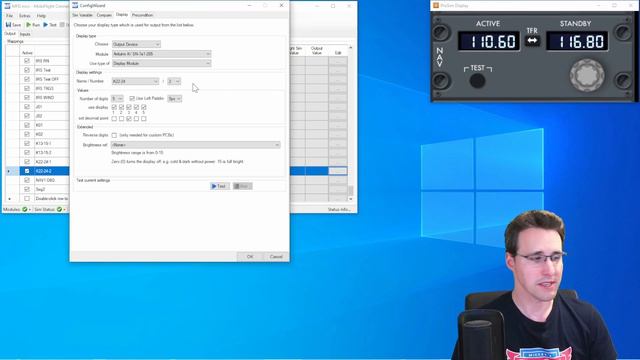This screenshot has height=360, width=640.
Task: Open the Use type of Display Module dropdown
Action: pyautogui.click(x=161, y=63)
